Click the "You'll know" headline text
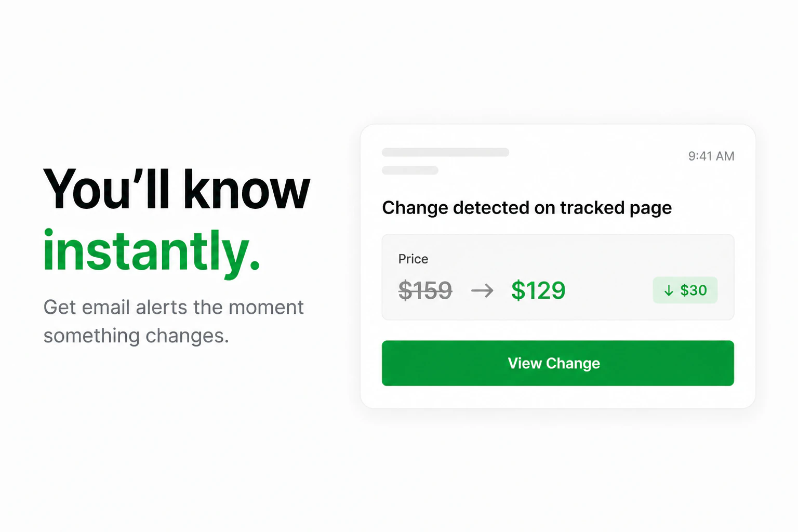 click(177, 190)
